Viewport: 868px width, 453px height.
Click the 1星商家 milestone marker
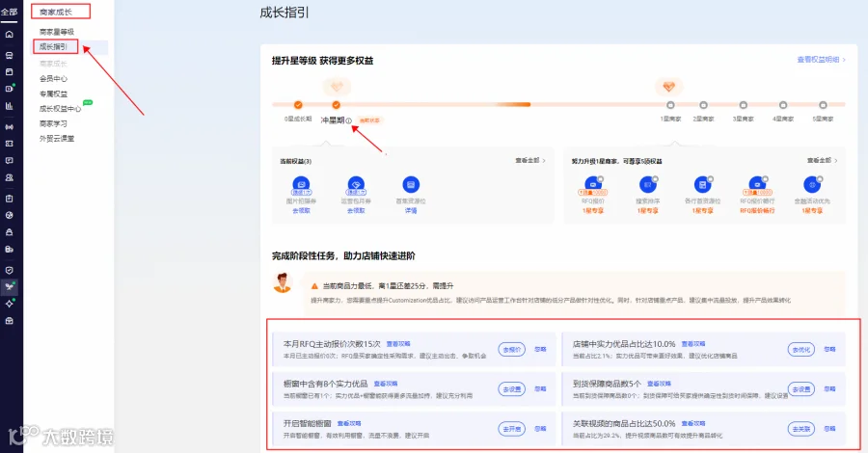coord(670,105)
